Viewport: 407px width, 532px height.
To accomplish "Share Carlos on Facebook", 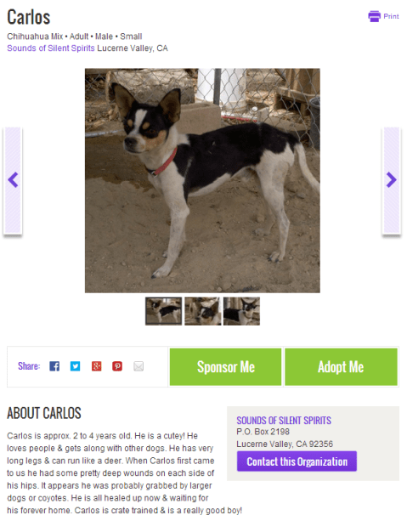I will point(54,366).
